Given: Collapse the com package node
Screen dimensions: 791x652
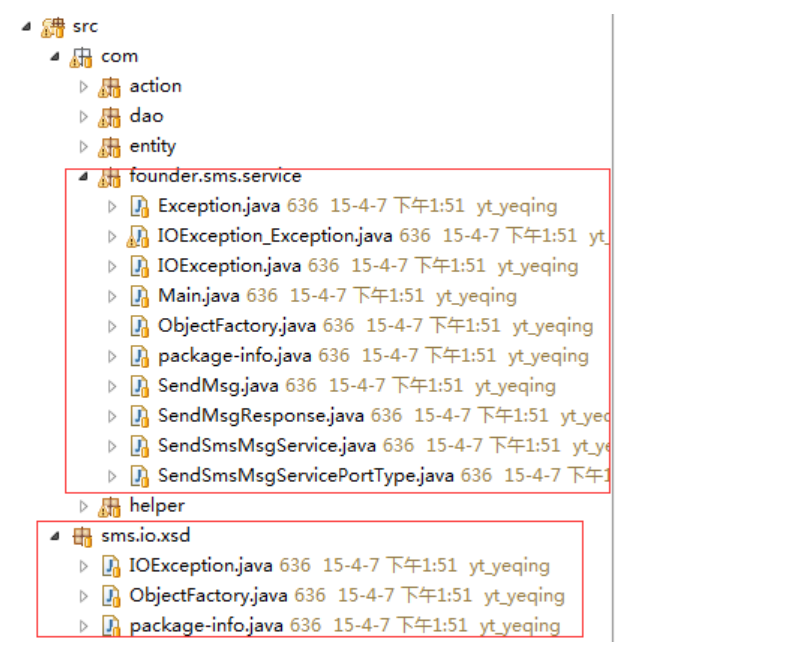Looking at the screenshot, I should tap(55, 57).
